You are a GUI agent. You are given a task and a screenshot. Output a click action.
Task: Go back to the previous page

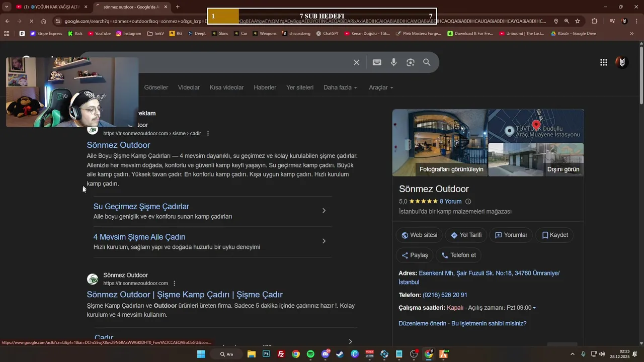[x=7, y=21]
